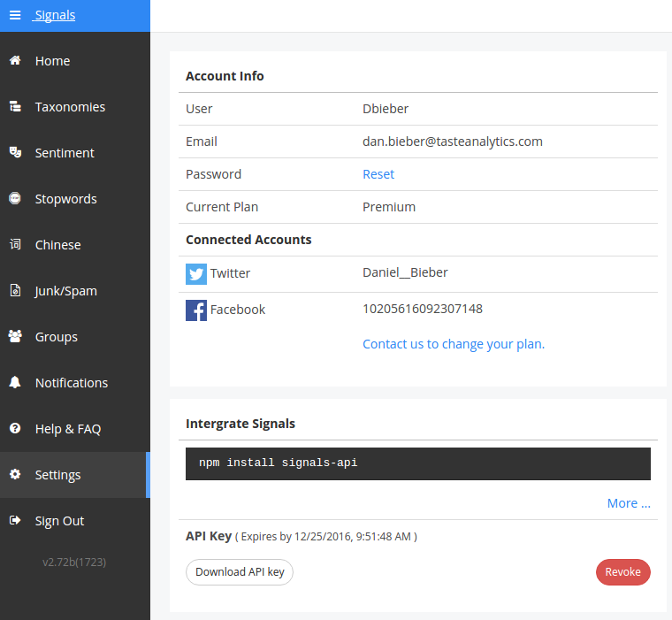Click the Current Plan label
The height and width of the screenshot is (620, 672).
[x=222, y=207]
